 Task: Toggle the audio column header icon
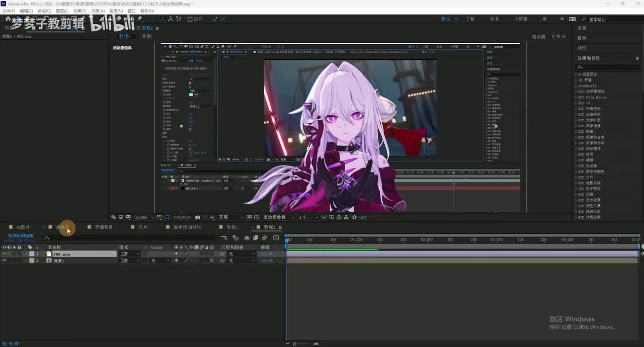pyautogui.click(x=9, y=247)
